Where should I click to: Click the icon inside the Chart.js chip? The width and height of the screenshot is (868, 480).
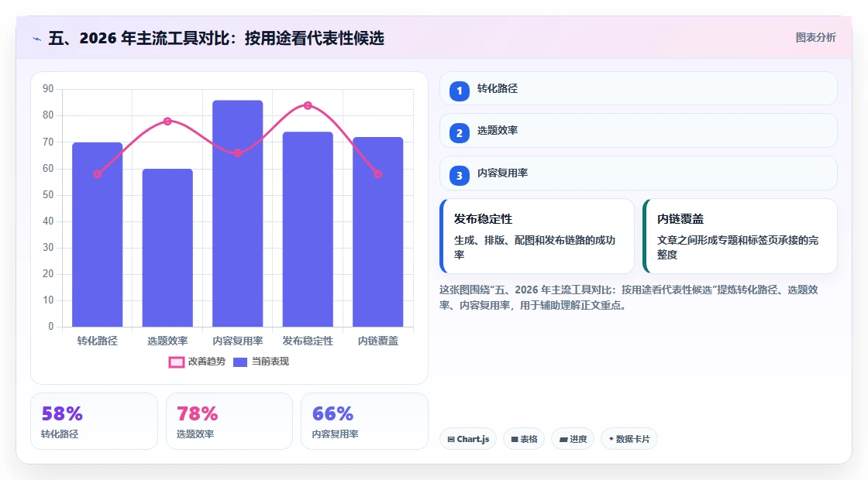[451, 440]
